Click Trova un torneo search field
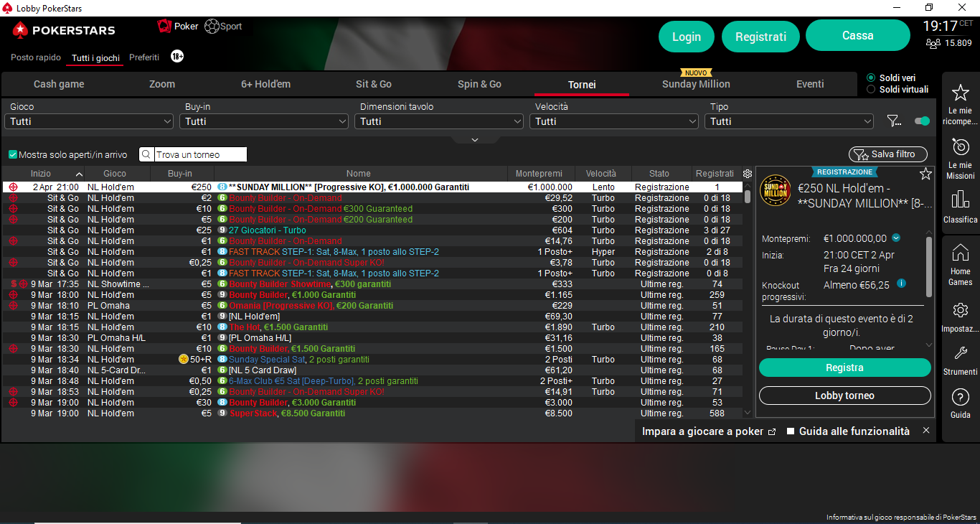Viewport: 980px width, 524px height. [x=200, y=154]
